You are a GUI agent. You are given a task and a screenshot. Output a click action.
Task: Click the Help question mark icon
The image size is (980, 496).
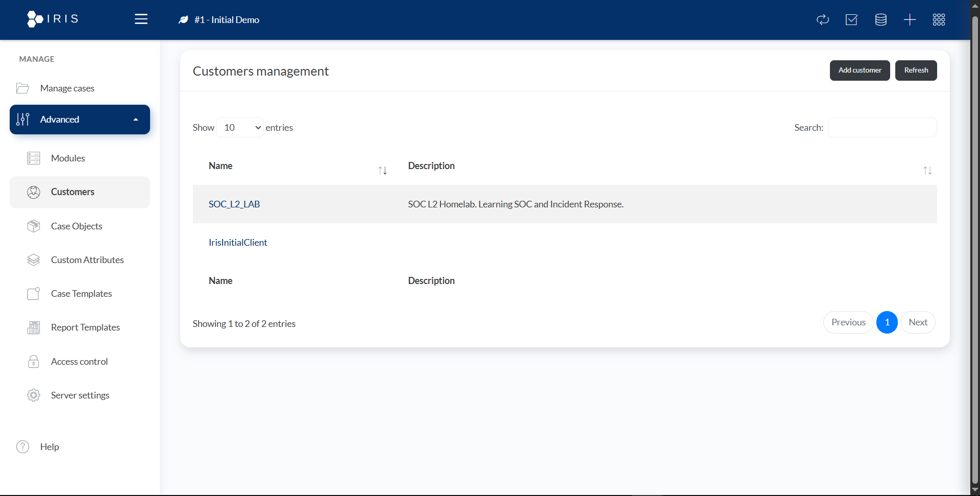click(x=23, y=447)
